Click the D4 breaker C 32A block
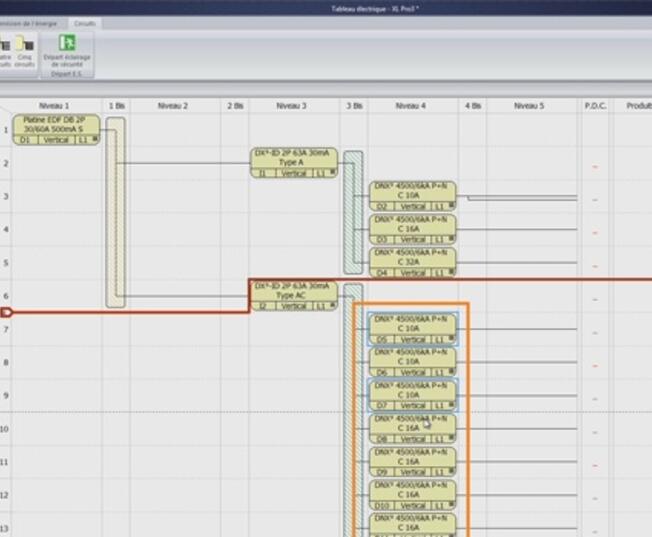The height and width of the screenshot is (537, 652). 412,257
